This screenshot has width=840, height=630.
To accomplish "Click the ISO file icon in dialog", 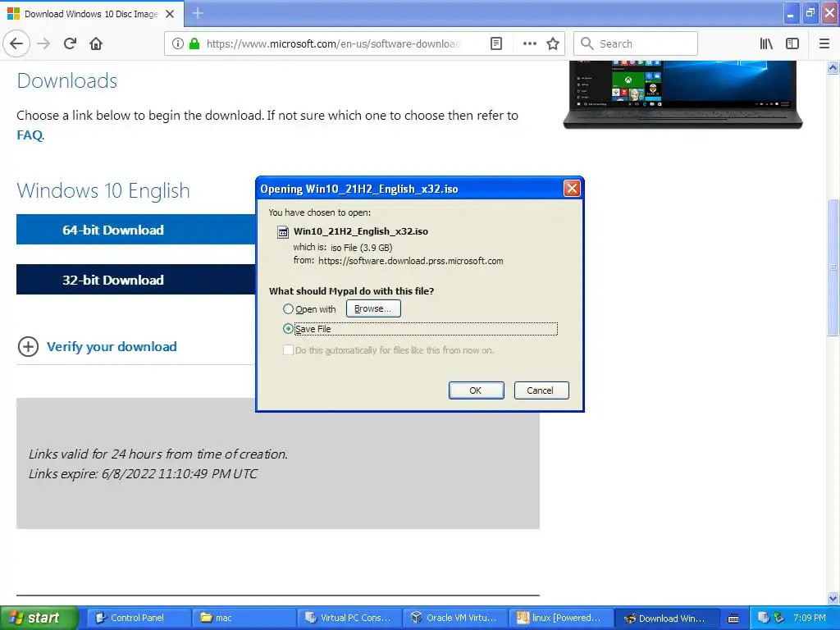I will [x=282, y=232].
